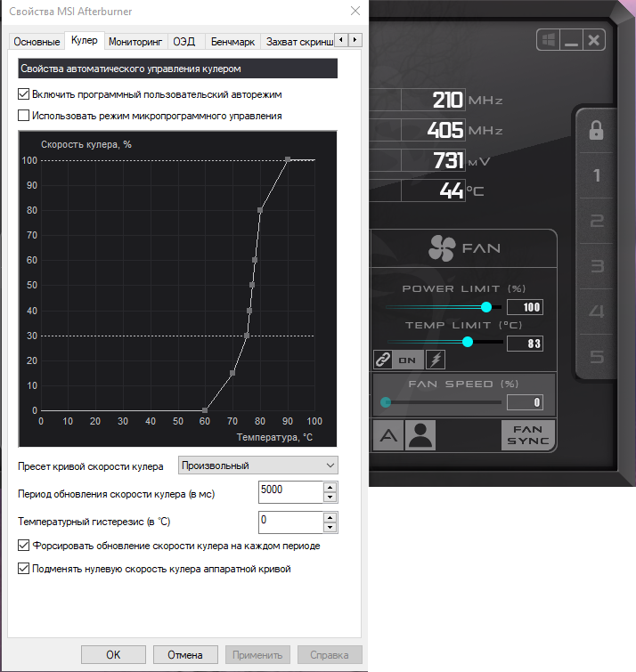Click the Power Limit slider knob
Screen dimensions: 636x672
tap(485, 307)
